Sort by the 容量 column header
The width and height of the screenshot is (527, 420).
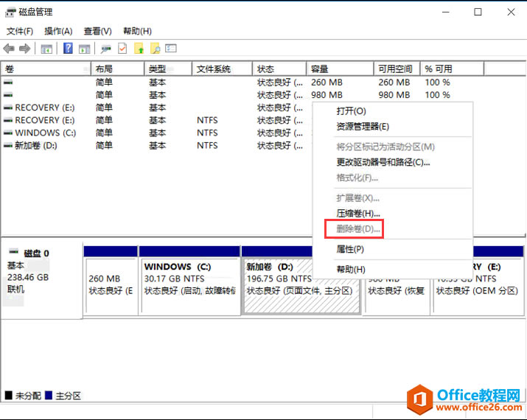pyautogui.click(x=340, y=69)
